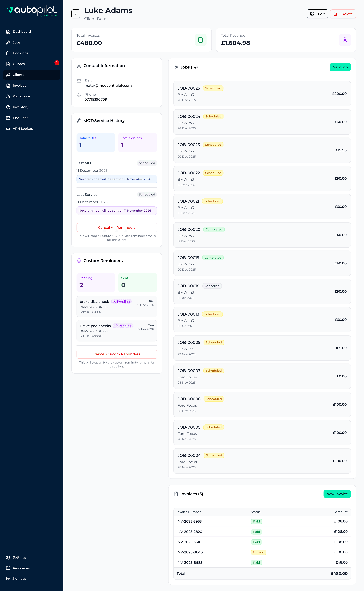Delete the client Luke Adams

point(343,14)
